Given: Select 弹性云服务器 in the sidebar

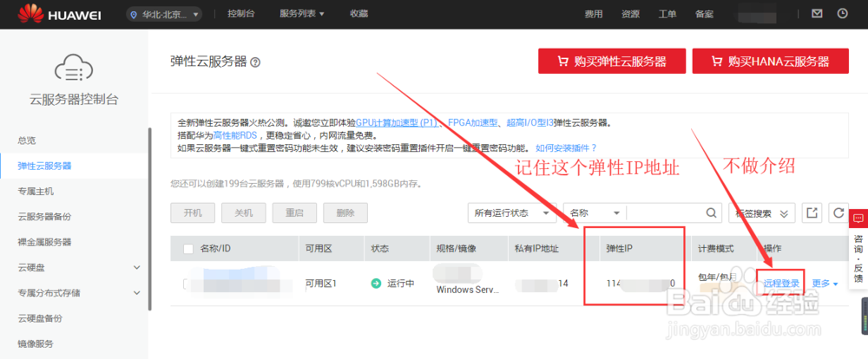Looking at the screenshot, I should coord(75,166).
